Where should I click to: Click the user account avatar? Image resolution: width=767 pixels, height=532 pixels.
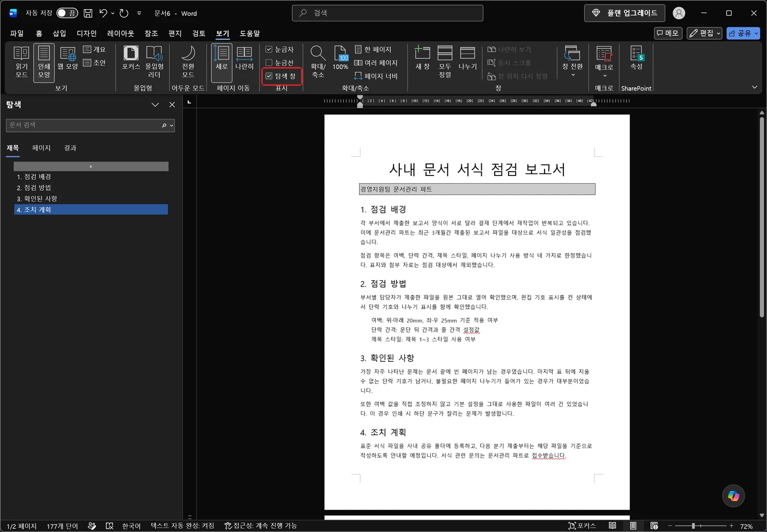point(679,13)
